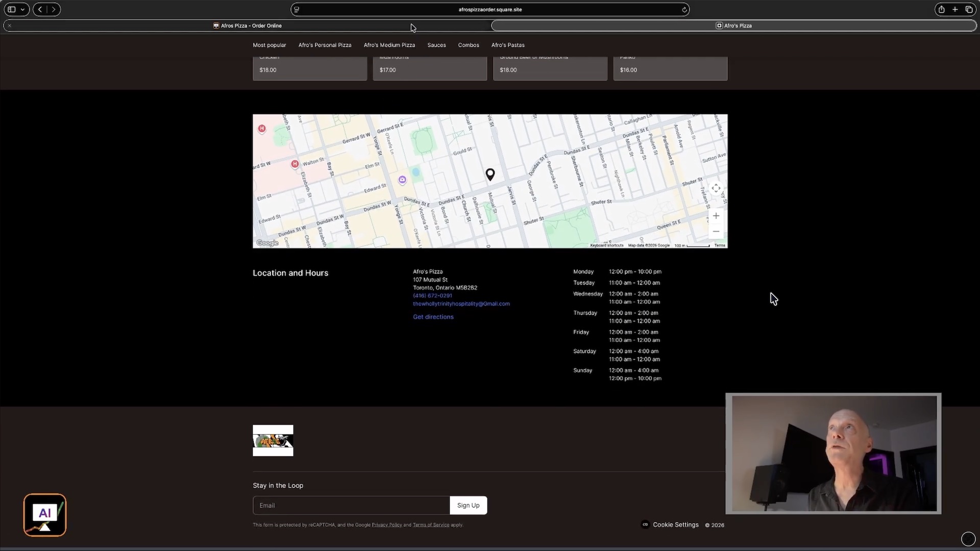This screenshot has width=980, height=551.
Task: Close the Afros Pizza - Order Online tab
Action: click(x=10, y=26)
